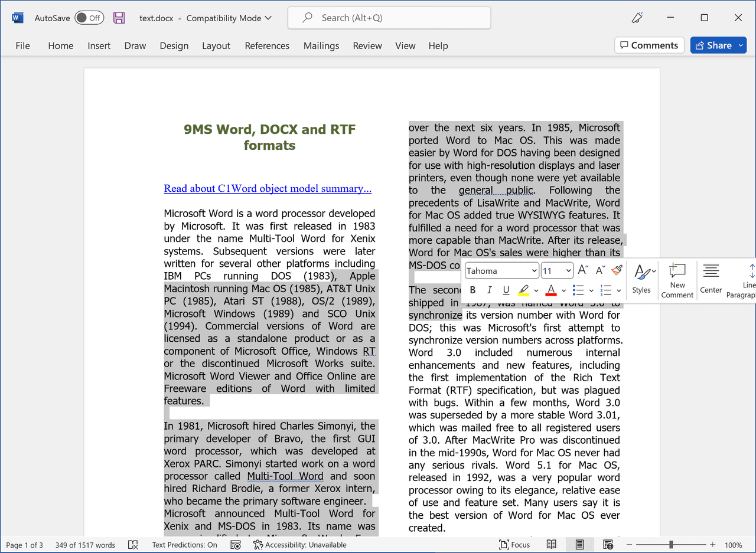The width and height of the screenshot is (756, 553).
Task: Expand bullet library dropdown arrow
Action: tap(591, 290)
